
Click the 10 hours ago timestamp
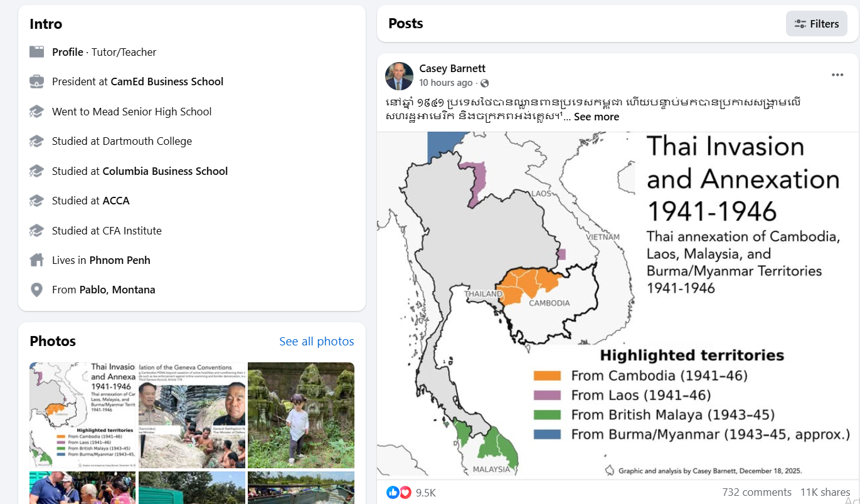[x=446, y=83]
